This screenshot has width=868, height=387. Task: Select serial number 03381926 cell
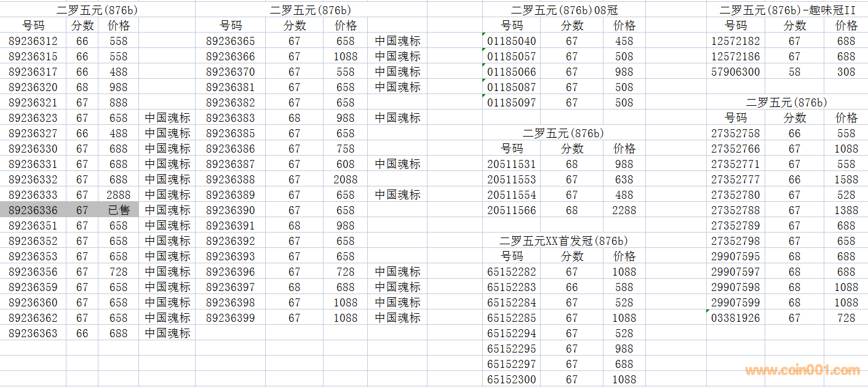[735, 318]
